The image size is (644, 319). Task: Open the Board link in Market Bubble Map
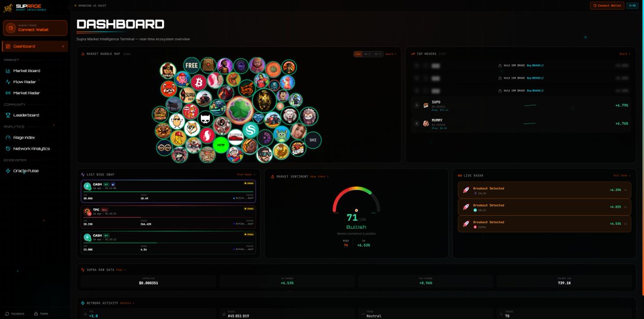coord(392,54)
